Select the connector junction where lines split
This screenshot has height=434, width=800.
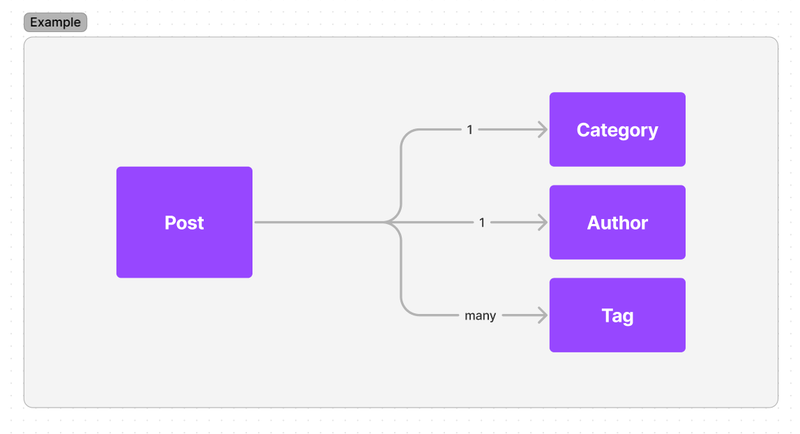(x=392, y=222)
